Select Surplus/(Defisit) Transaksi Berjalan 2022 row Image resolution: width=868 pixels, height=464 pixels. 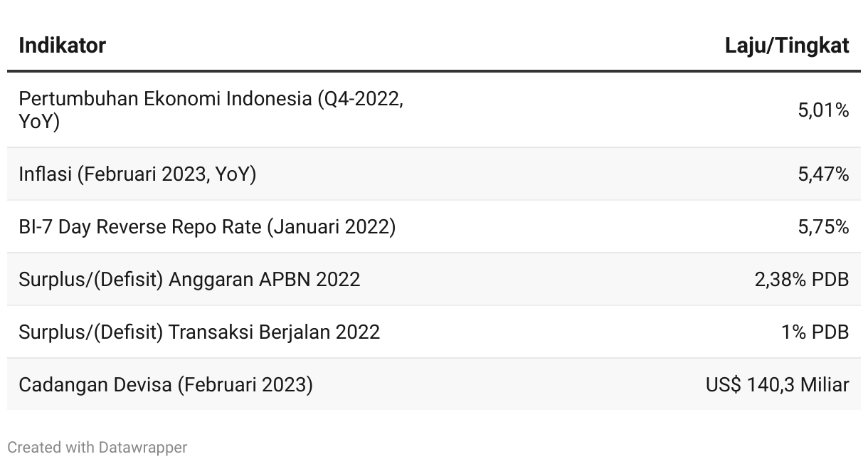pyautogui.click(x=434, y=332)
